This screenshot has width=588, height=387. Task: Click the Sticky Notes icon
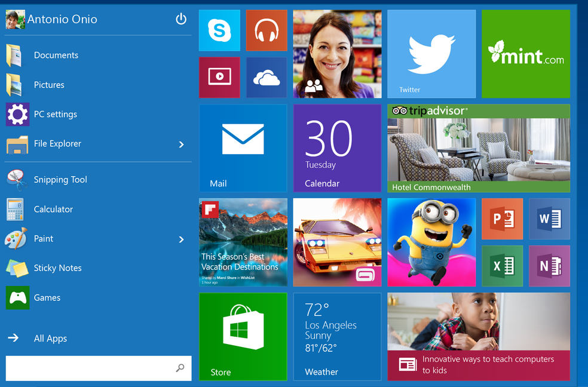17,268
